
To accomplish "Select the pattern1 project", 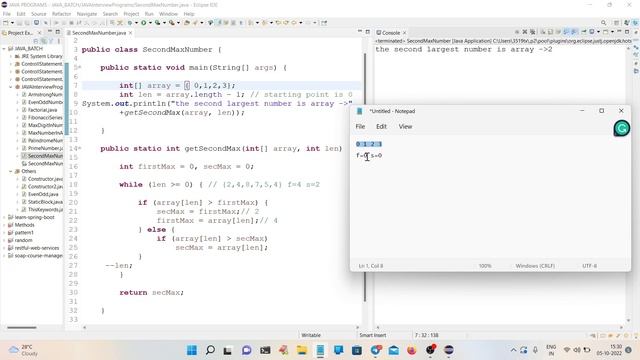I will (24, 233).
